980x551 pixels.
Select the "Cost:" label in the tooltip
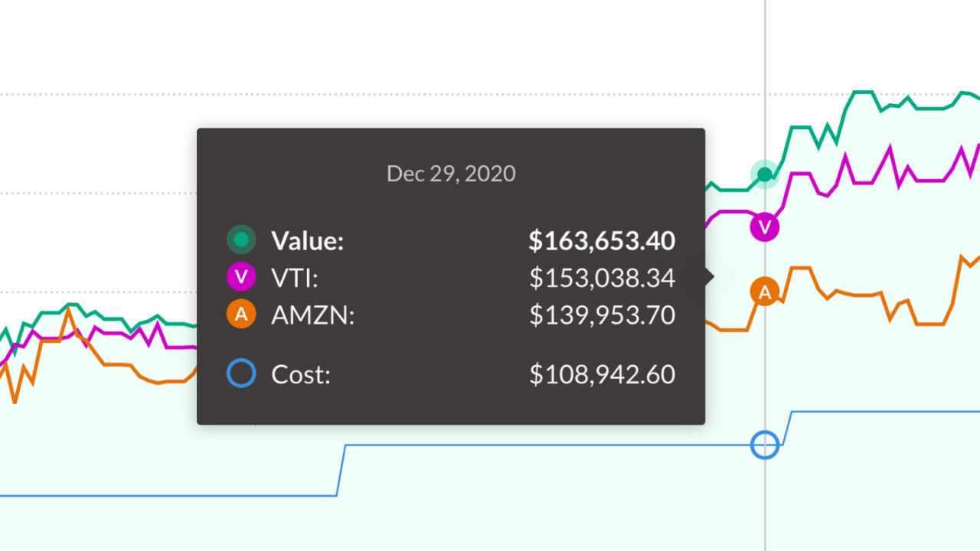(x=301, y=375)
